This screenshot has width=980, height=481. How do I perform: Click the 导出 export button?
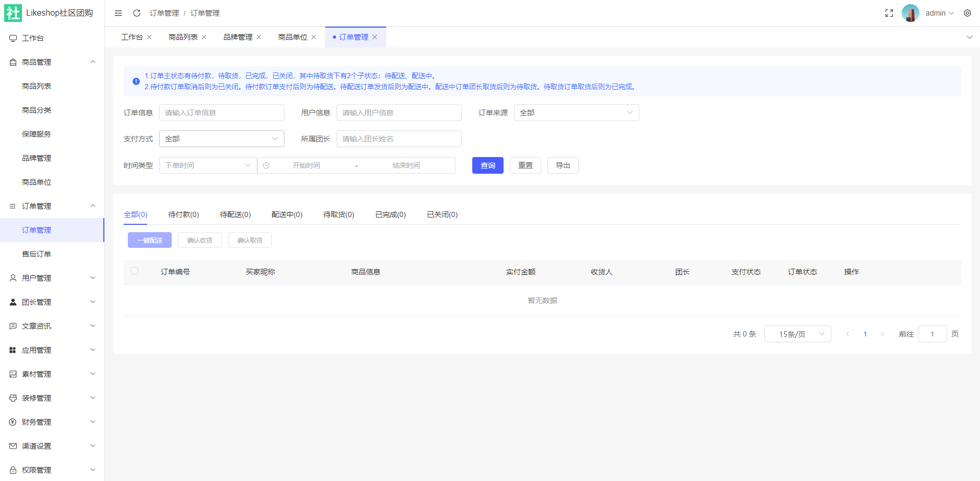click(563, 165)
